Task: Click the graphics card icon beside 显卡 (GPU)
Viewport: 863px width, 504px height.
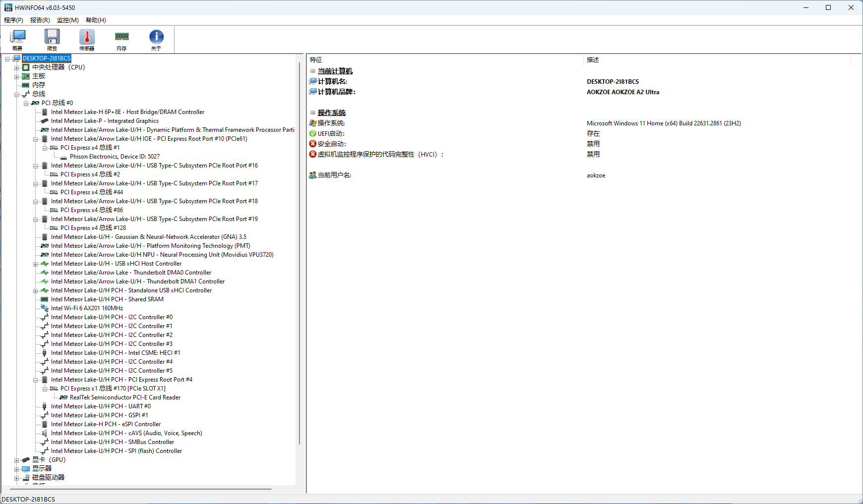Action: tap(26, 460)
